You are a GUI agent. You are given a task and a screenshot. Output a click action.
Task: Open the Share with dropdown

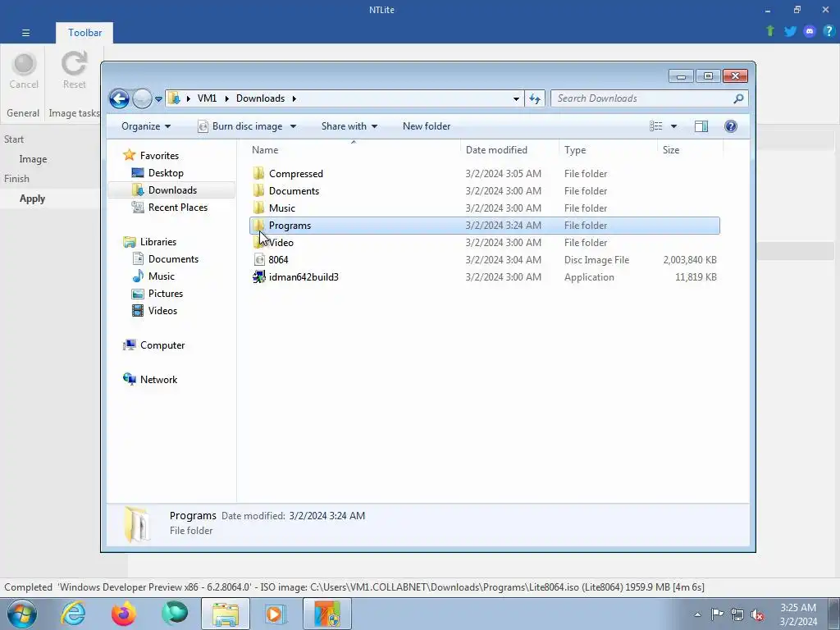click(349, 126)
